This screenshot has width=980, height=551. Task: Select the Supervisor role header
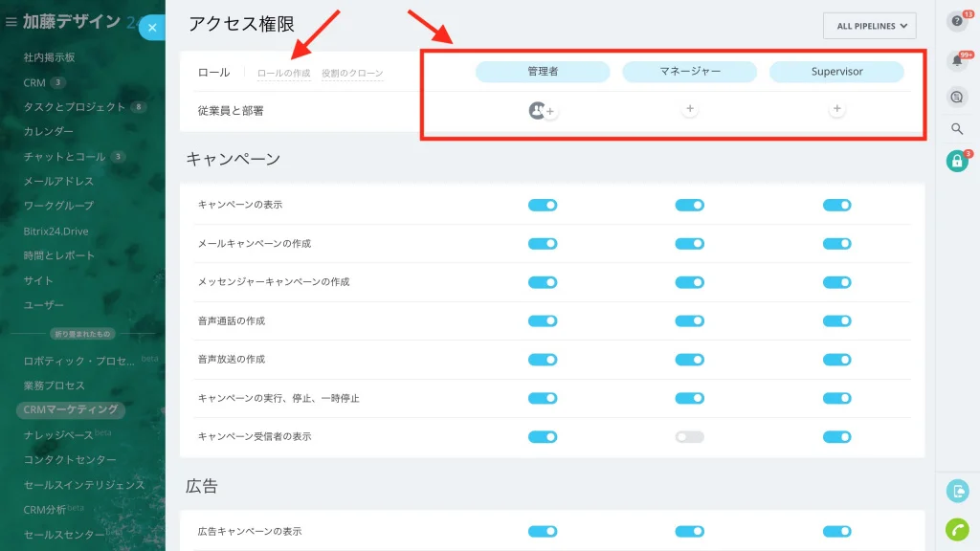pos(836,71)
